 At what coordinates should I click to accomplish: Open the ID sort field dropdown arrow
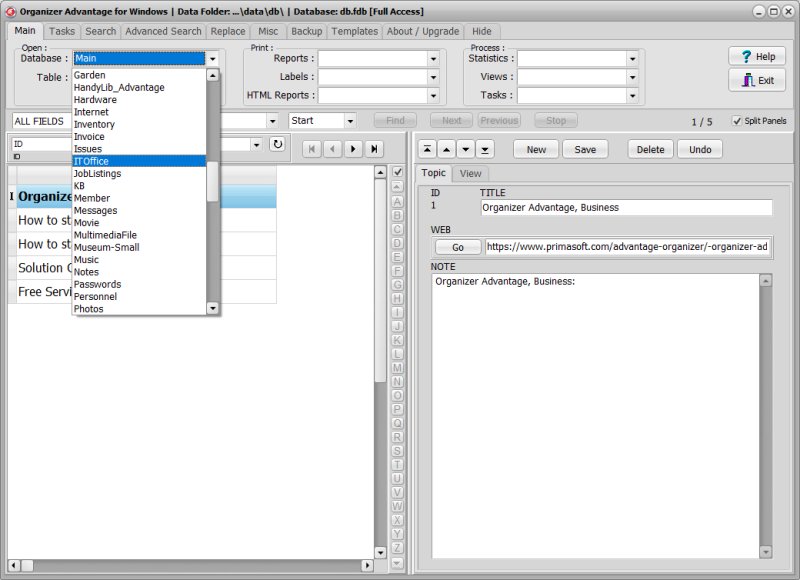coord(256,144)
